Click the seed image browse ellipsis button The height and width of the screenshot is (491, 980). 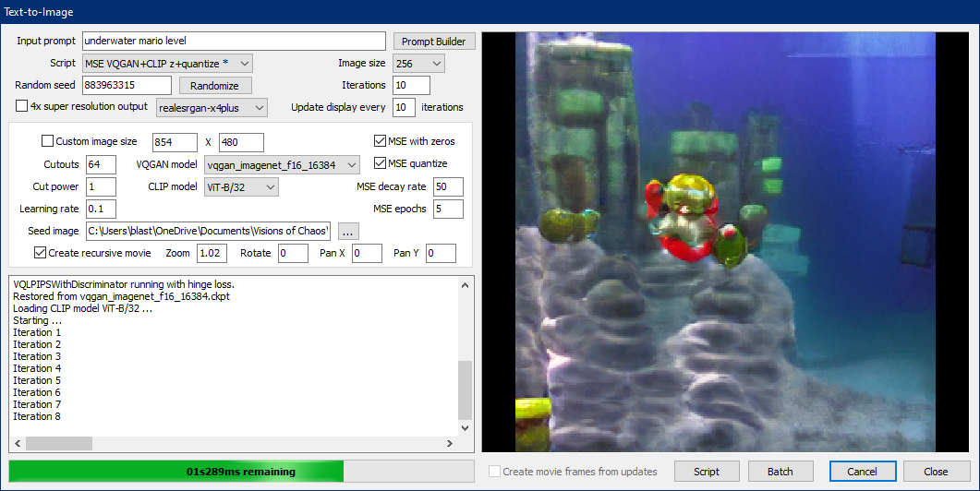(348, 231)
